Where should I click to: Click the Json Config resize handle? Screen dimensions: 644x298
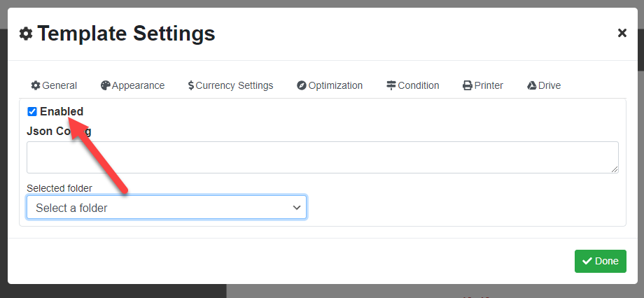[x=615, y=169]
